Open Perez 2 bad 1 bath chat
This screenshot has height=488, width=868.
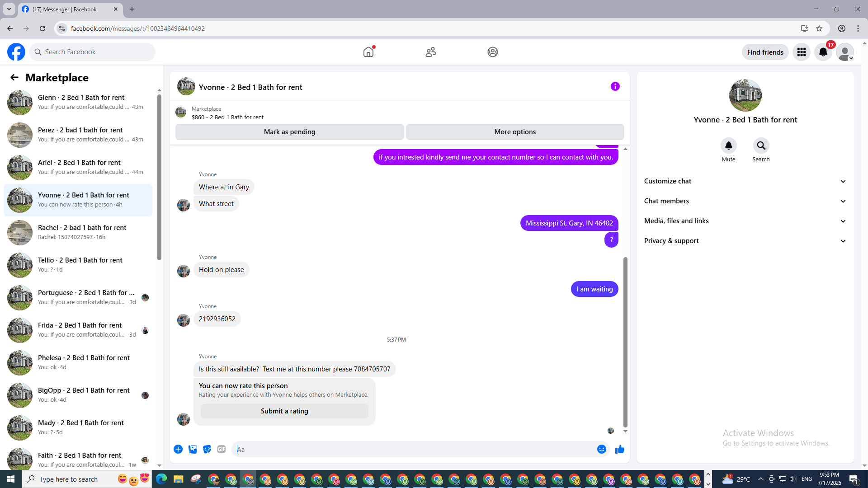pos(78,135)
